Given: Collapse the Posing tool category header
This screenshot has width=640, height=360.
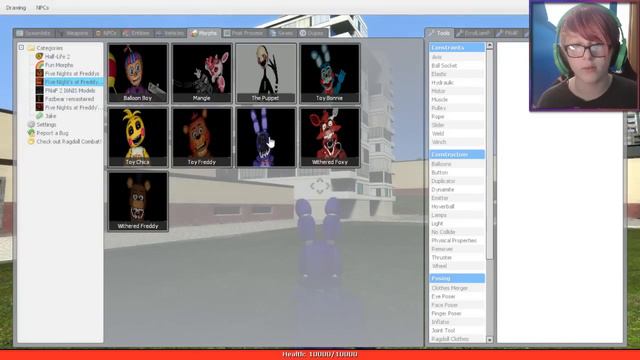Looking at the screenshot, I should 457,278.
